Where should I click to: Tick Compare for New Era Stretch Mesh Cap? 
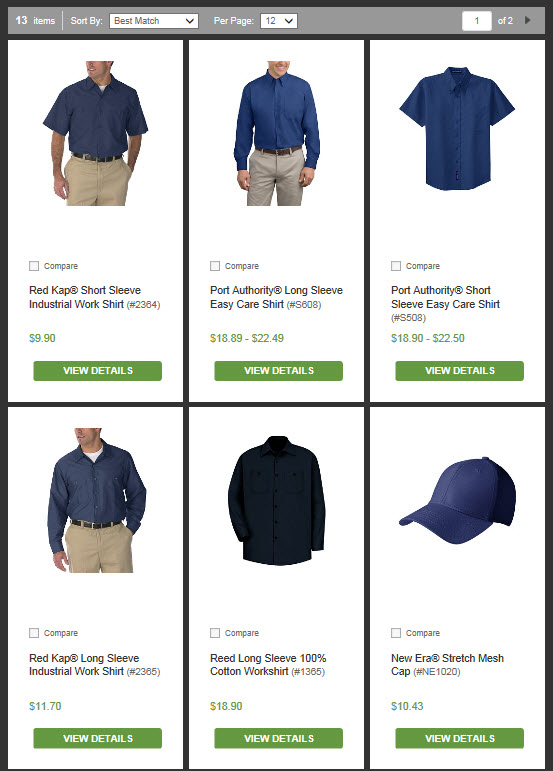pos(396,633)
